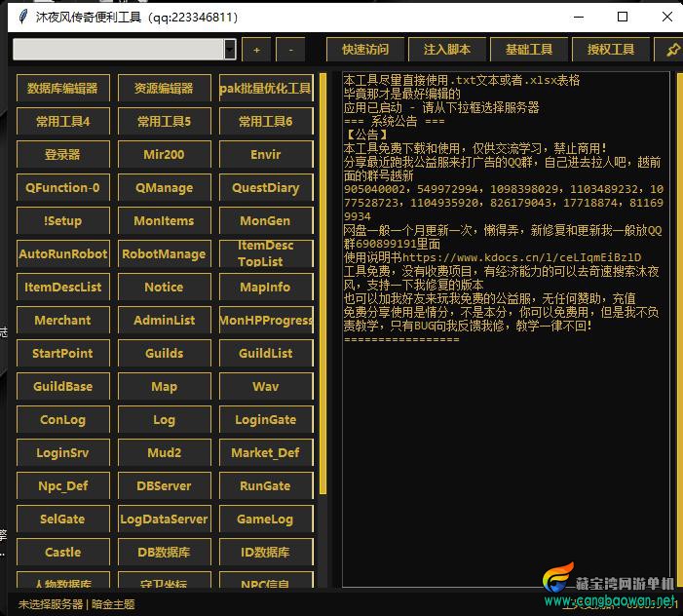Click the 常用工具5 button
683x616 pixels.
click(165, 122)
